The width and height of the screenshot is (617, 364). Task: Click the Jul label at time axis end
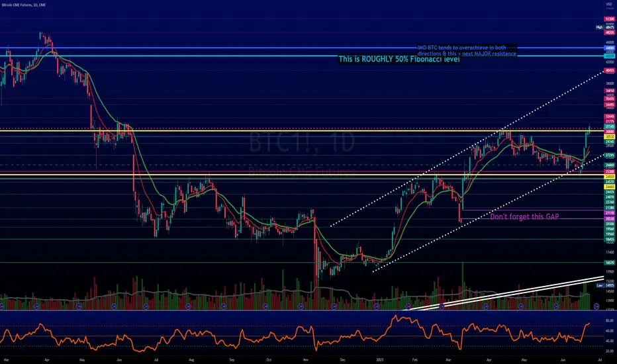point(600,359)
